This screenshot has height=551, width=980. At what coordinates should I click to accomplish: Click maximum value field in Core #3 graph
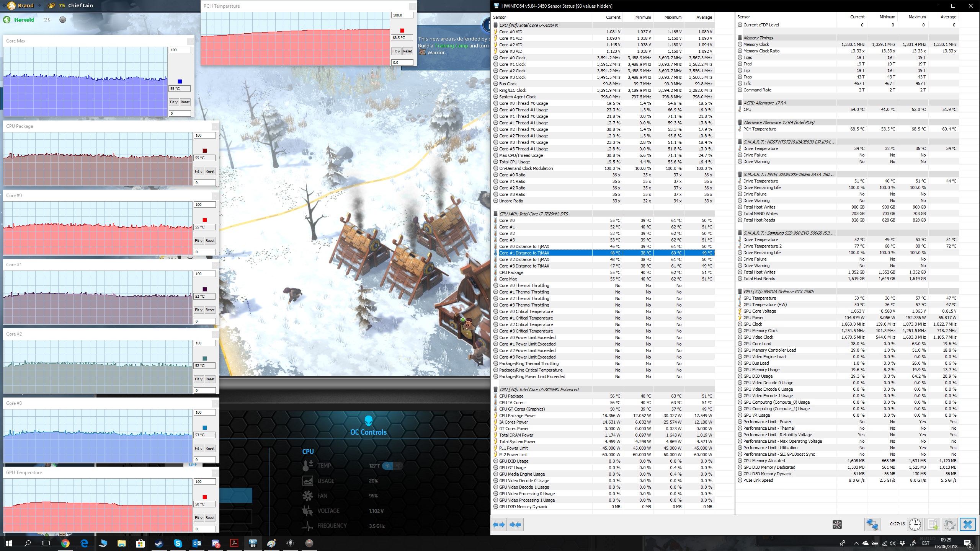point(205,412)
